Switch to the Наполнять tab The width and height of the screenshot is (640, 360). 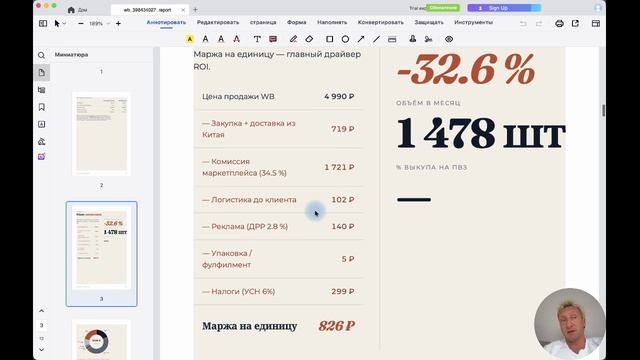[x=332, y=22]
